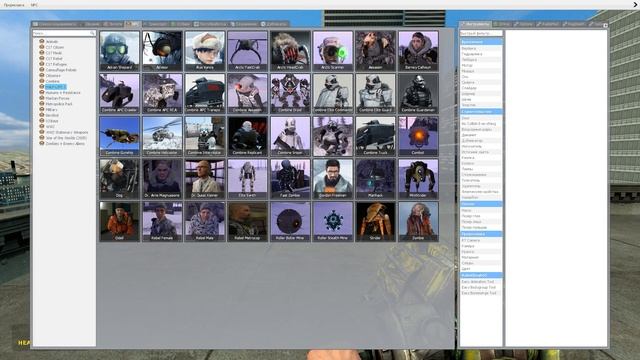
Task: Select the Manhack NPC tile
Action: (x=376, y=179)
